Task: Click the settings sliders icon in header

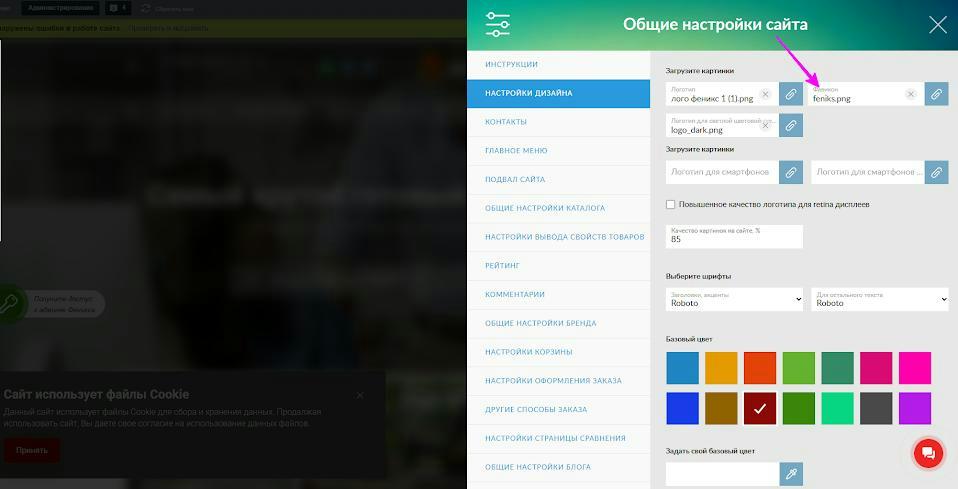Action: 497,25
